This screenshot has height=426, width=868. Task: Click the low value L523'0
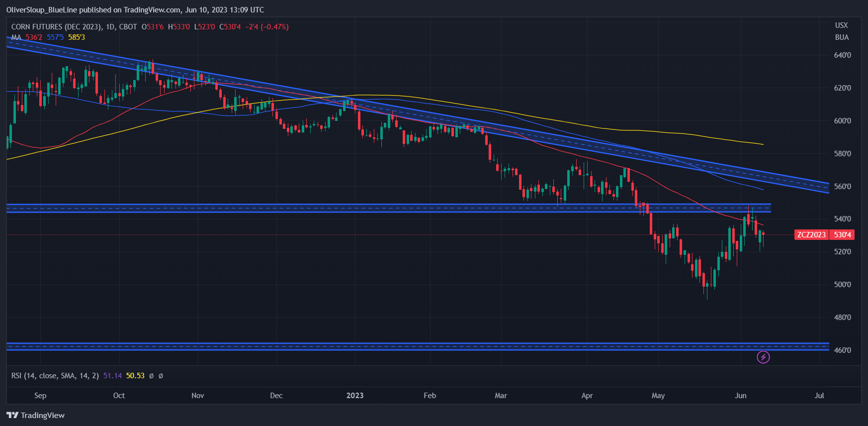204,27
